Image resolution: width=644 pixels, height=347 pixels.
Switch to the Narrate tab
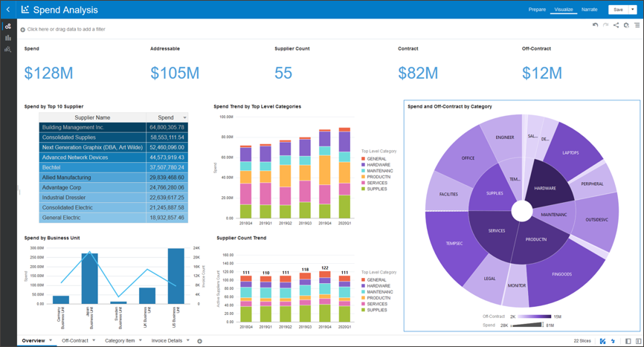pos(589,10)
